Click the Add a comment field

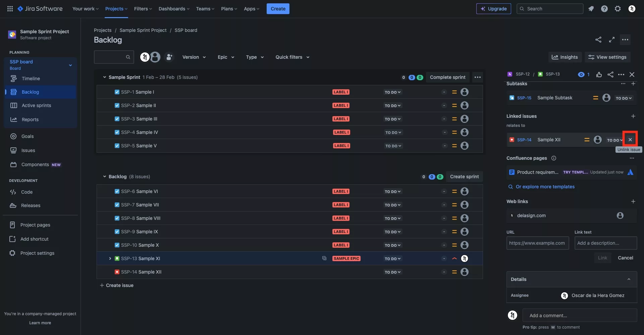[580, 316]
